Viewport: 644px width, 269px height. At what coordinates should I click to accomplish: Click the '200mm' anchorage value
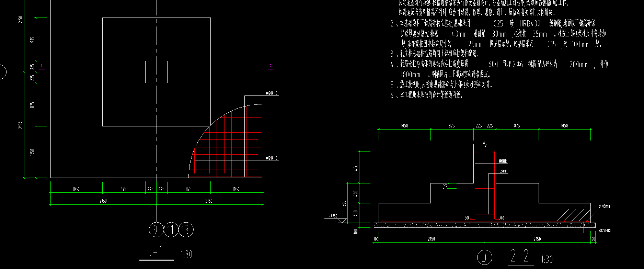pos(578,64)
